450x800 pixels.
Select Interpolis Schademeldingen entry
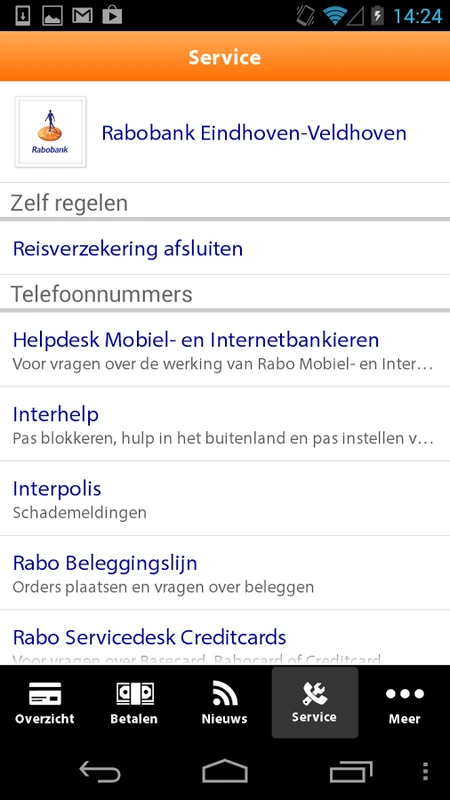tap(225, 498)
